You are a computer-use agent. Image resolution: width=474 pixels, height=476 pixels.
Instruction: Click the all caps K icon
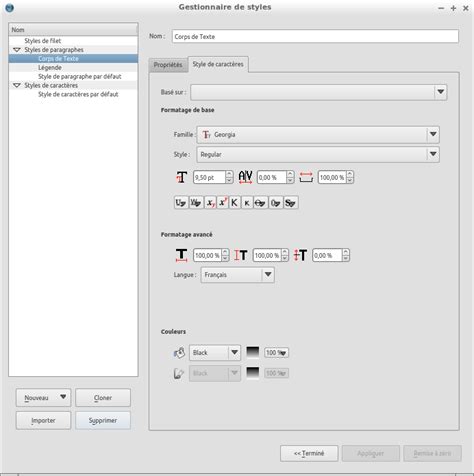(x=234, y=202)
